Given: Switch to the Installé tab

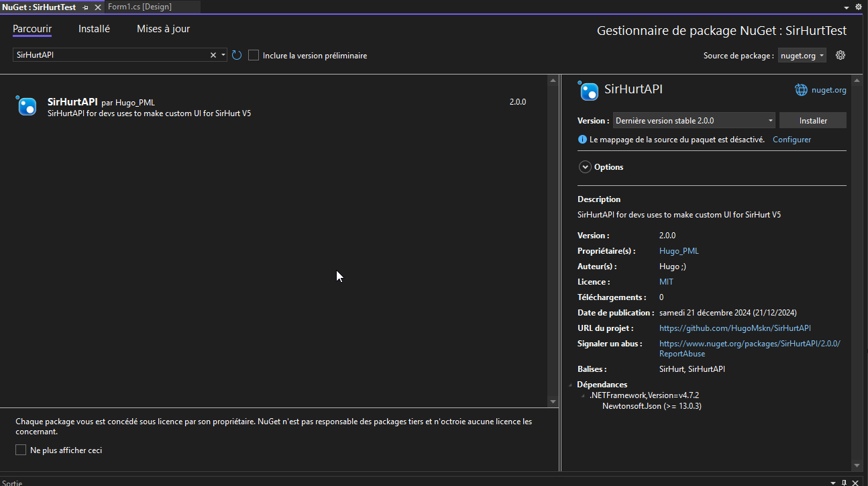Looking at the screenshot, I should point(94,29).
